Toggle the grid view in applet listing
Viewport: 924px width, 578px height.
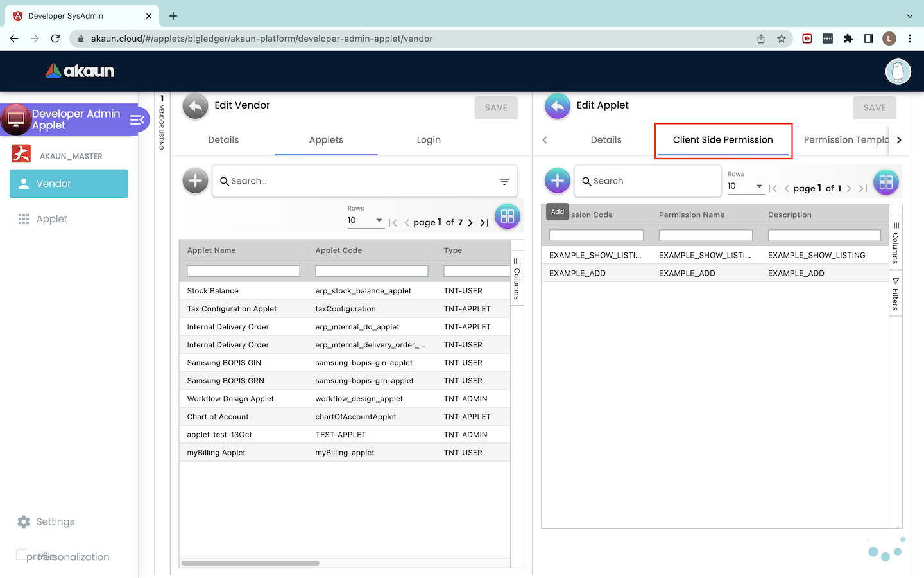(507, 216)
